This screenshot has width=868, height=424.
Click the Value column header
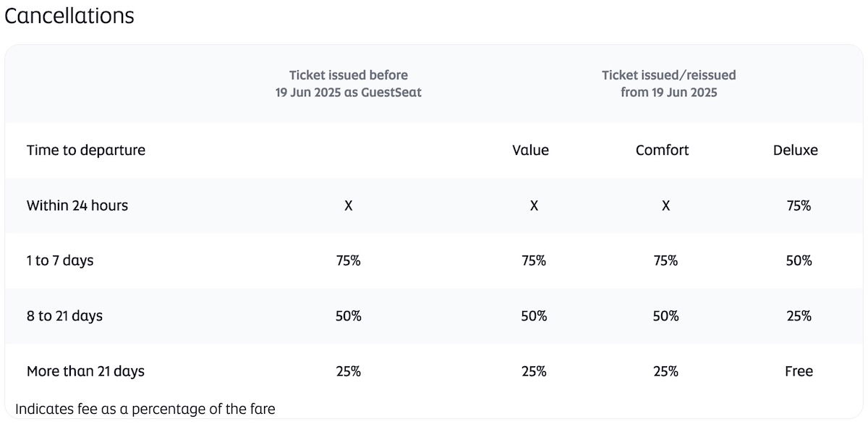[x=530, y=150]
